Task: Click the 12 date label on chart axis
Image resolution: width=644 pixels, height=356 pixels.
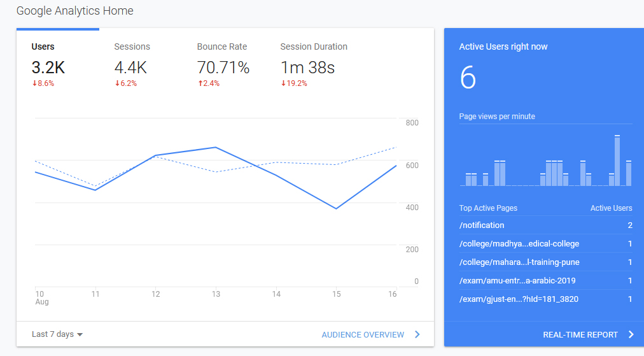Action: (156, 294)
